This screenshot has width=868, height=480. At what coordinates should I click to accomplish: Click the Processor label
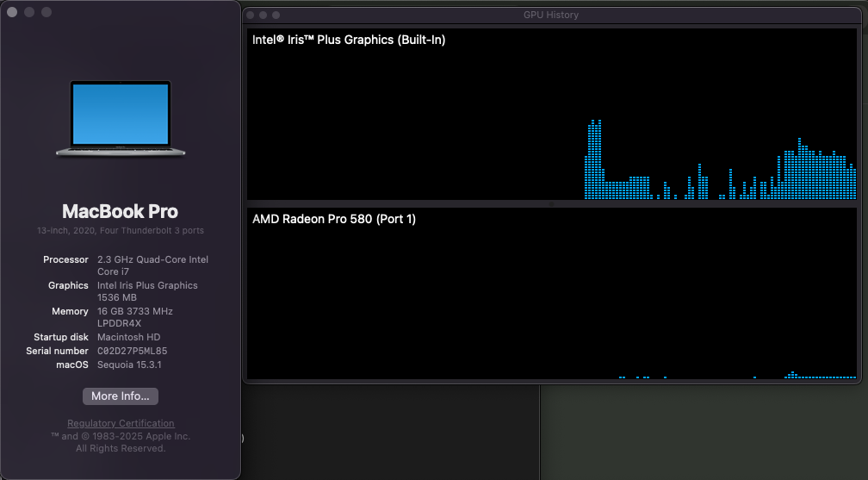click(65, 259)
